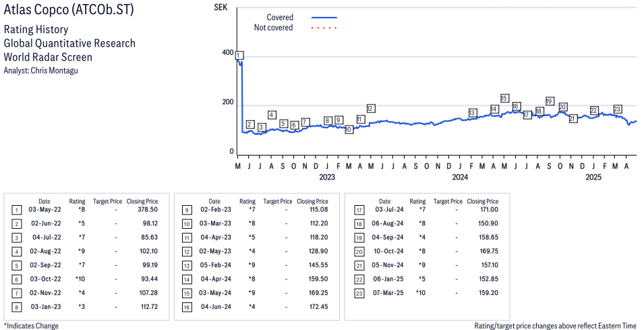644x330 pixels.
Task: Click table index box 9 beside 02-Feb-23
Action: (x=187, y=211)
